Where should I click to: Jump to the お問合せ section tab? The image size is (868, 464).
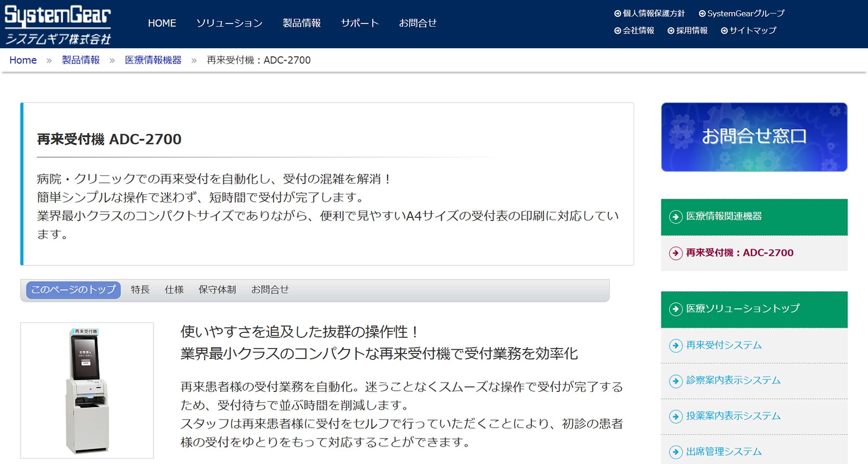(270, 290)
